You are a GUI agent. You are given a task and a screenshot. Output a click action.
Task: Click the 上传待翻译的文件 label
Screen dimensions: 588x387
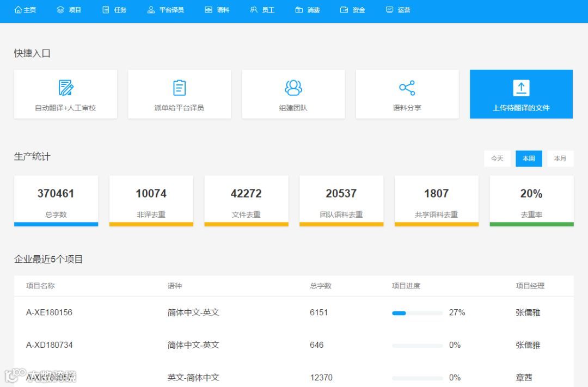click(x=521, y=108)
